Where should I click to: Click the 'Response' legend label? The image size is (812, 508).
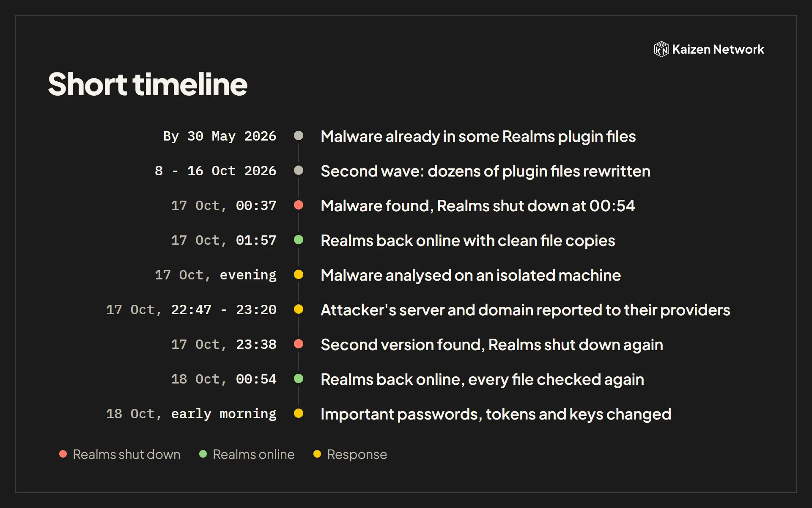357,455
